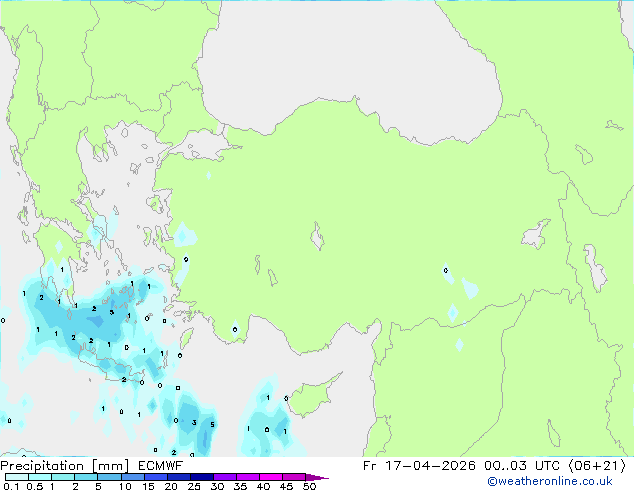
Task: Pick the legend swatch between 5 and 10
Action: [109, 477]
